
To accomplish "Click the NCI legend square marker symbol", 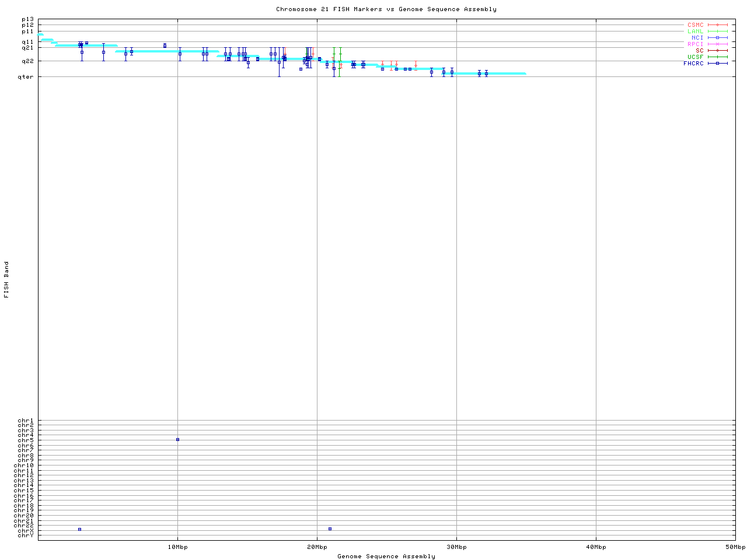I will tap(717, 38).
